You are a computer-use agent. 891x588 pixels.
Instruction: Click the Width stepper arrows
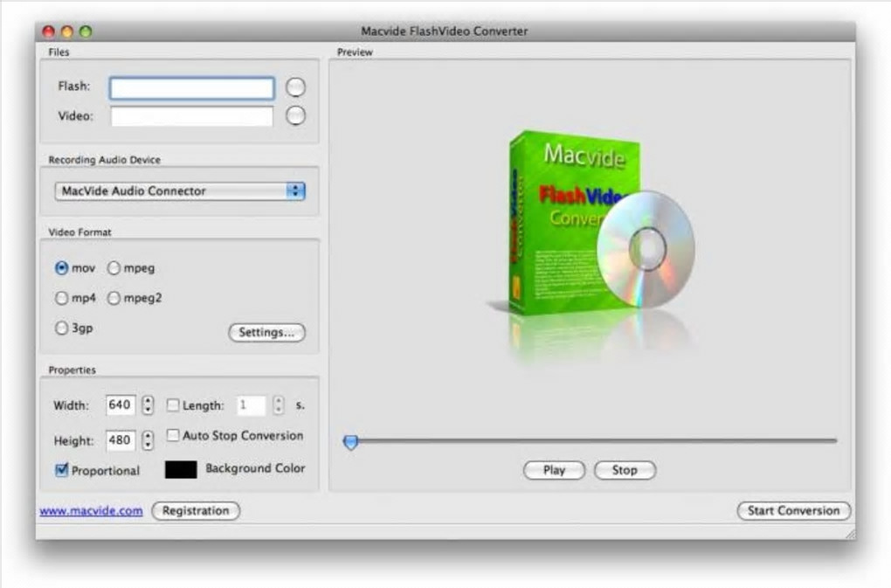pos(148,405)
